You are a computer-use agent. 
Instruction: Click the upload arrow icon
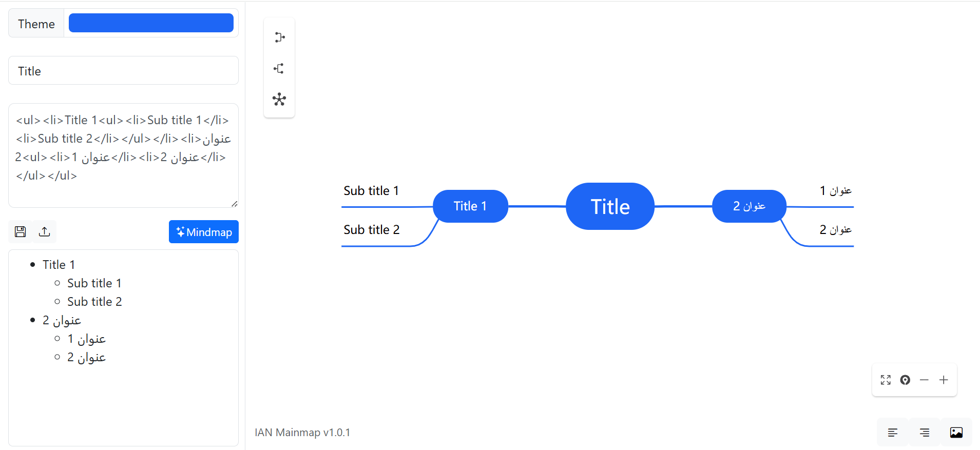click(45, 232)
